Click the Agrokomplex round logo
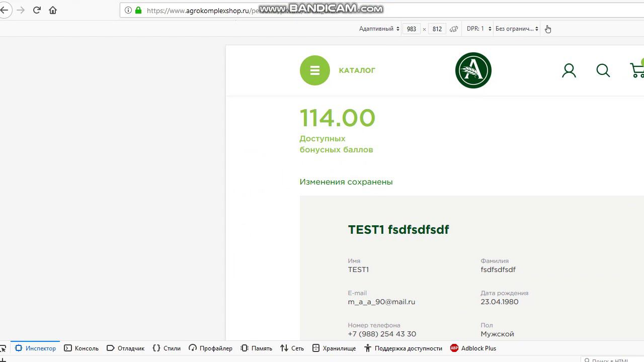 point(473,70)
